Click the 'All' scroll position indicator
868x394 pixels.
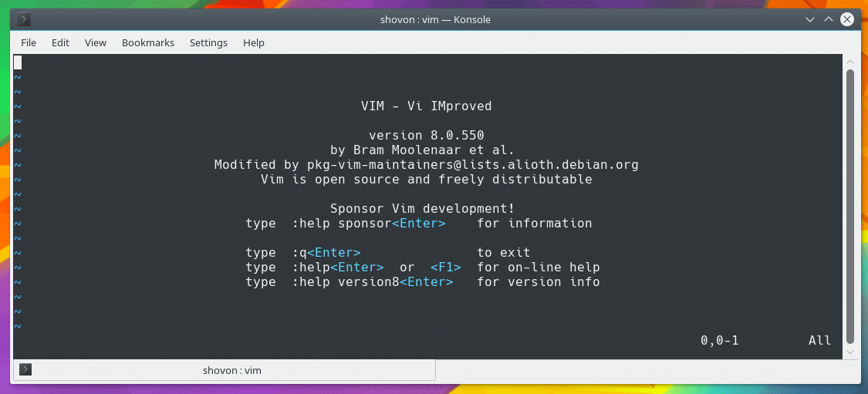pos(820,340)
